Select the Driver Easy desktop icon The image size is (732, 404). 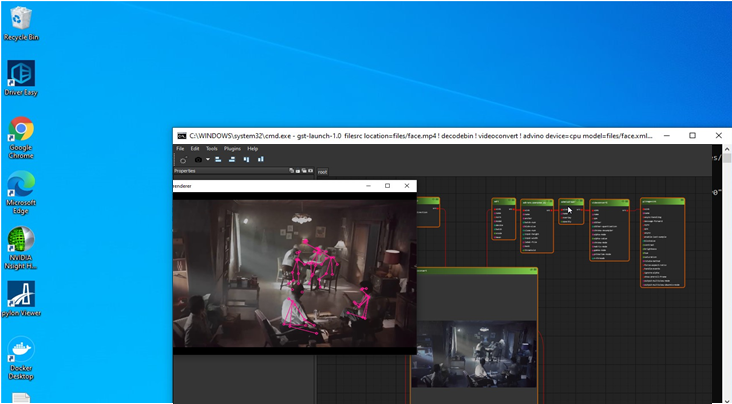click(21, 78)
